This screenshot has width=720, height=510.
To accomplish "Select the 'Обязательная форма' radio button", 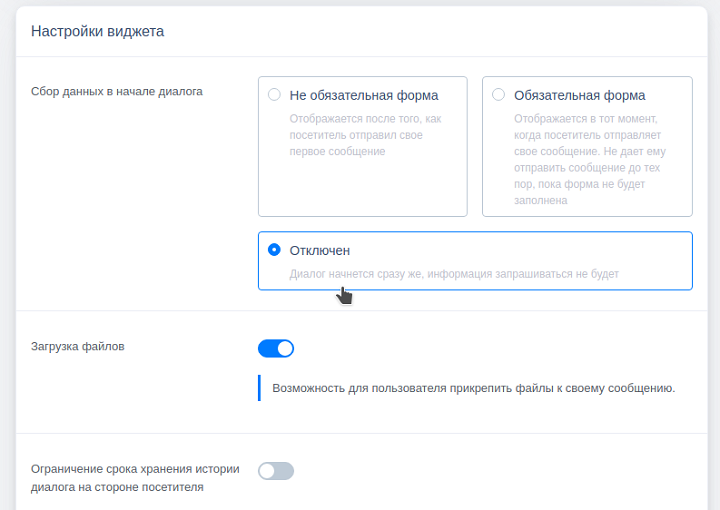I will point(498,95).
